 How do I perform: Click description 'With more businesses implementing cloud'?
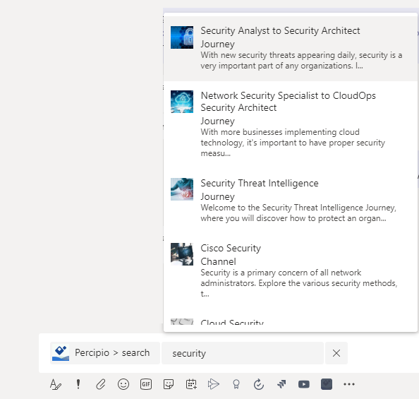[x=293, y=143]
